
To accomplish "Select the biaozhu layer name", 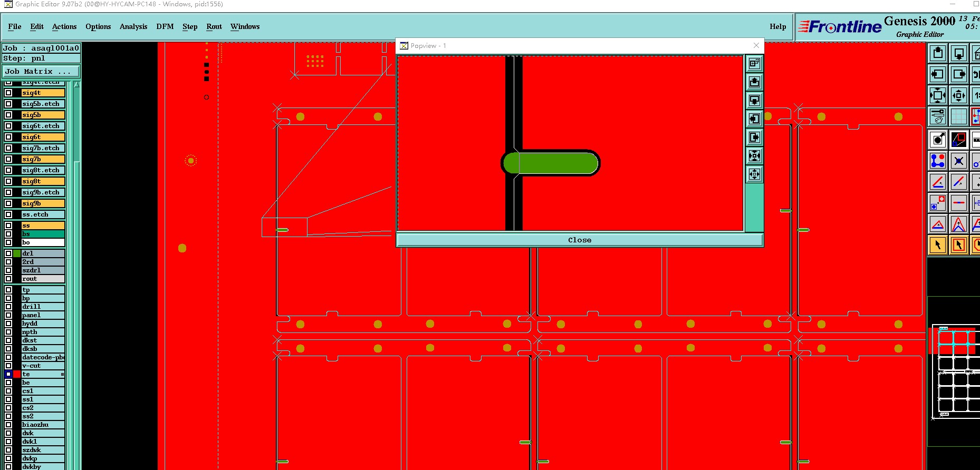I will click(43, 425).
